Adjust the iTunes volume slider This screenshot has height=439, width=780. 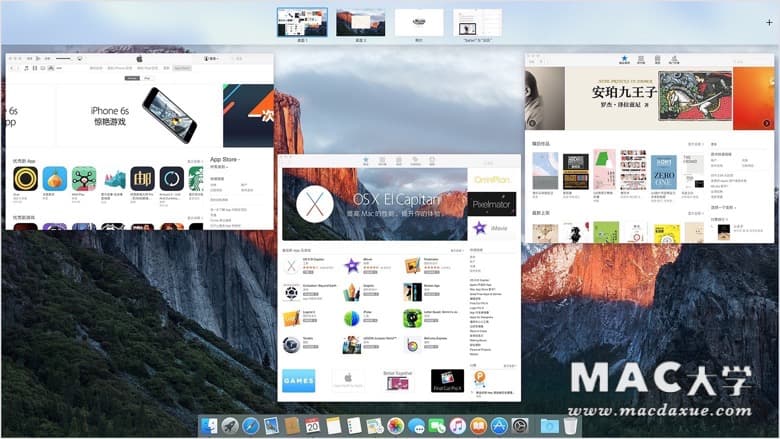point(63,59)
